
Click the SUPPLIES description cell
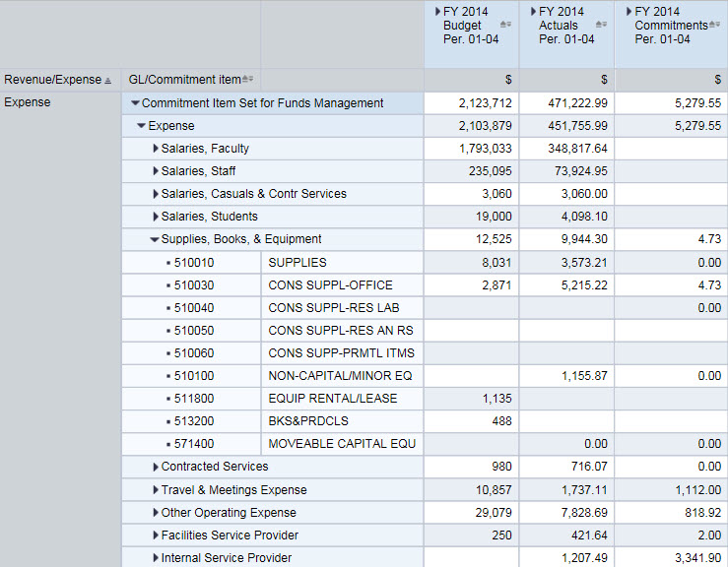tap(342, 263)
